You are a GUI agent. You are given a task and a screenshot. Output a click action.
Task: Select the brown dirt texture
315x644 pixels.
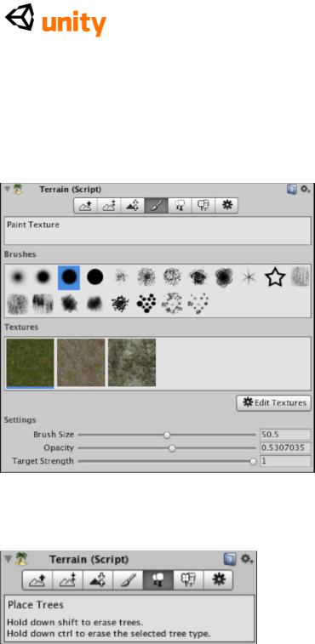pos(81,362)
